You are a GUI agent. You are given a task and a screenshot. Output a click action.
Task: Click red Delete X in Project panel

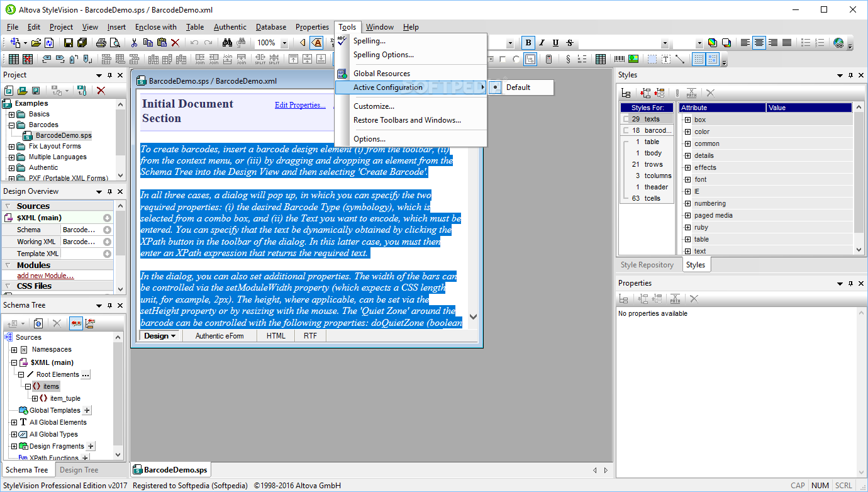coord(101,91)
